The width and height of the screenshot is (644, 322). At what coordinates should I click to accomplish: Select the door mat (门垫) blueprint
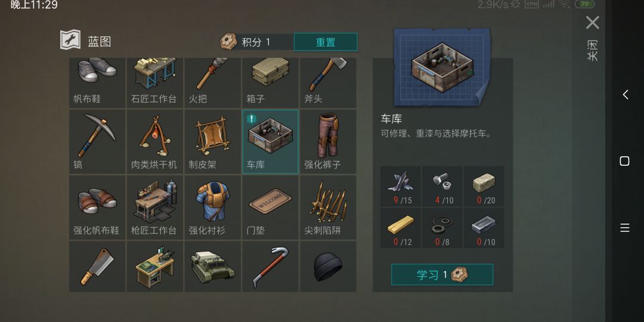pos(270,208)
